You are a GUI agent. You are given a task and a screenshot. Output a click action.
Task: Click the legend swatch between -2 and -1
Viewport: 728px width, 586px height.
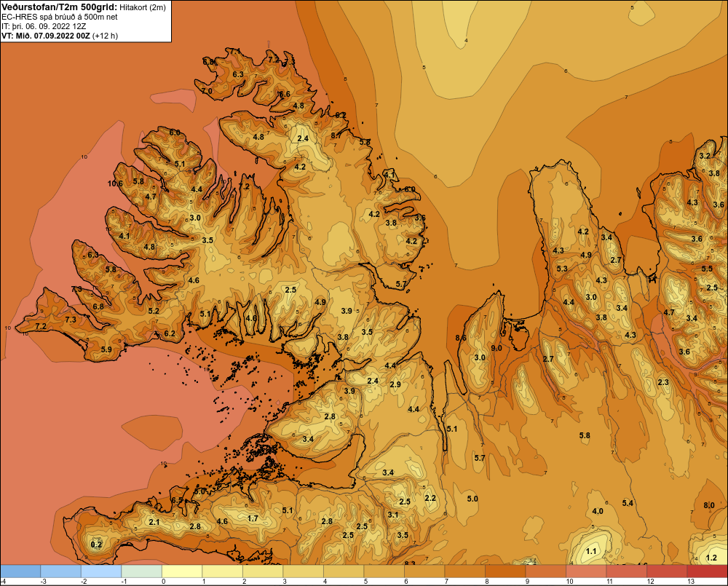point(101,571)
